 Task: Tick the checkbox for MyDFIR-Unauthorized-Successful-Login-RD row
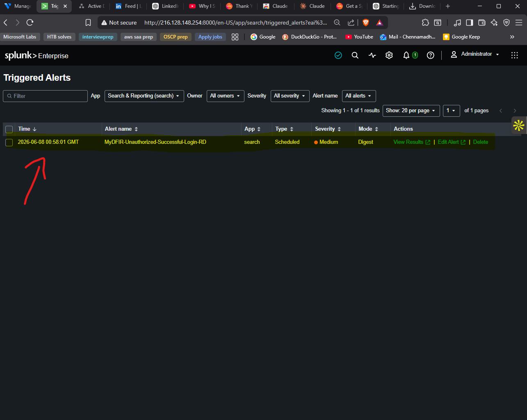tap(9, 142)
